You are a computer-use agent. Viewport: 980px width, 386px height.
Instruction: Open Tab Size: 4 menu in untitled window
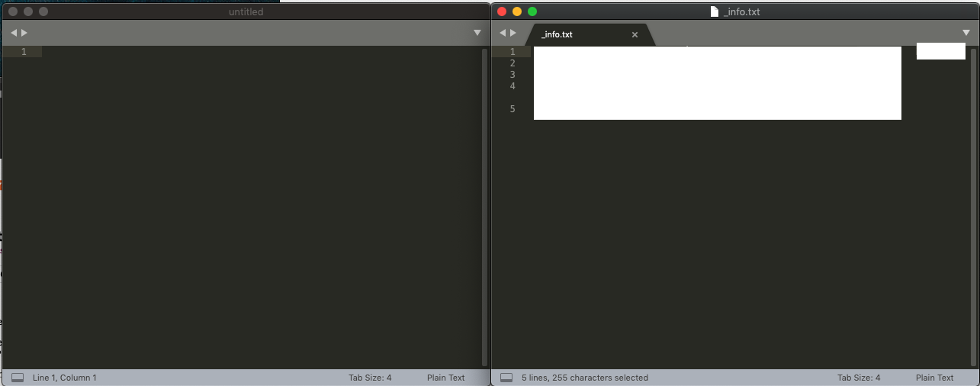click(x=370, y=378)
